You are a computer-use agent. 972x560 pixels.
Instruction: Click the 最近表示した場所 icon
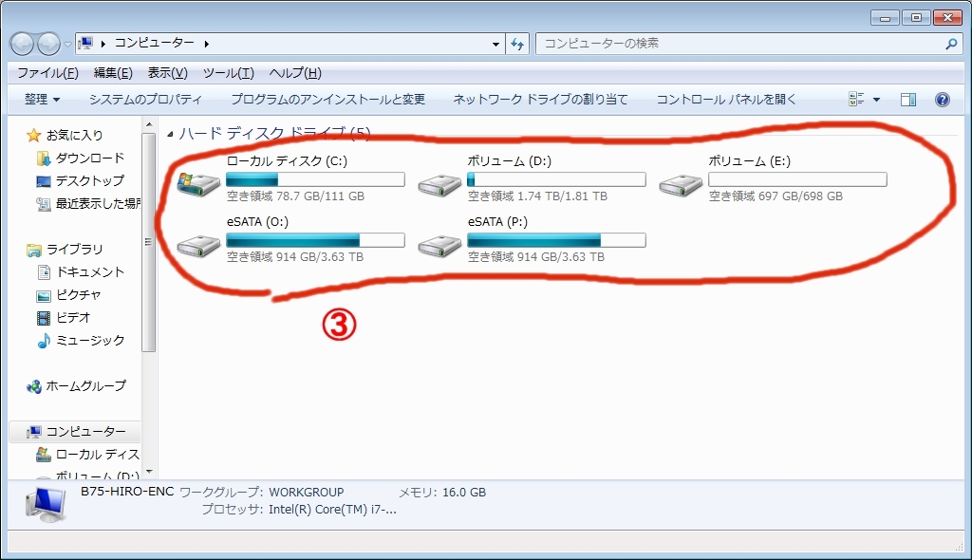coord(44,204)
